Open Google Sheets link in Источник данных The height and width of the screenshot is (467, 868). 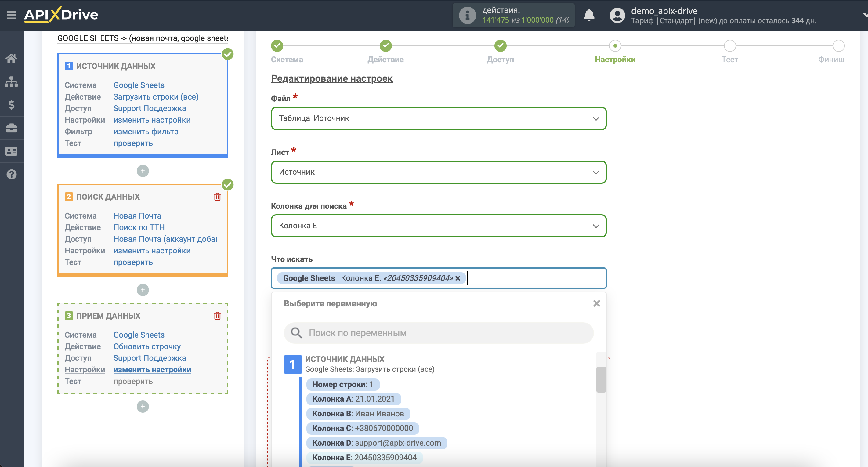click(x=139, y=85)
